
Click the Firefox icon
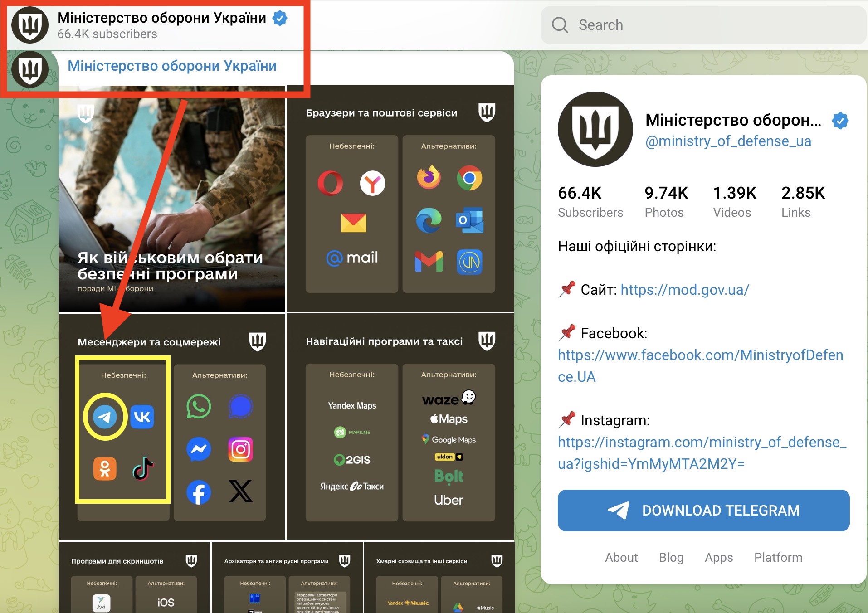[429, 177]
